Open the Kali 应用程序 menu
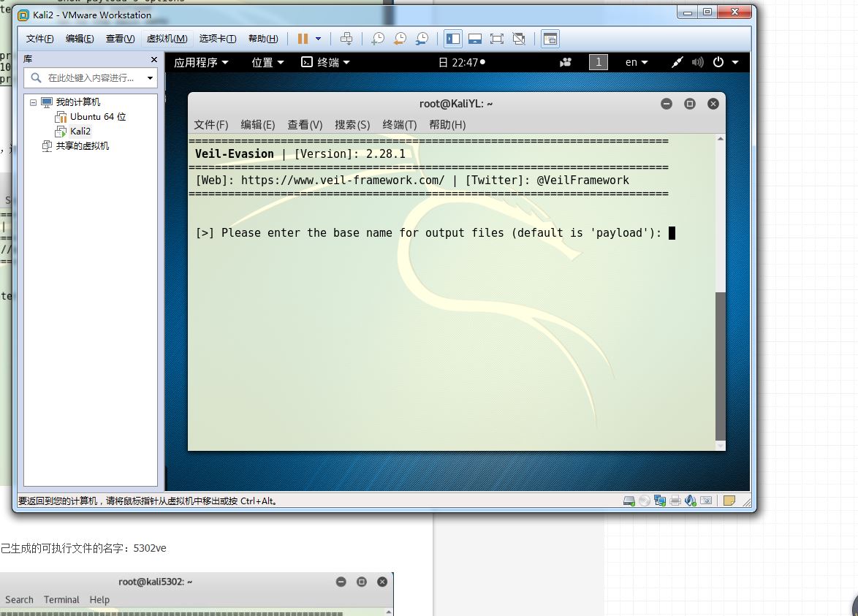Image resolution: width=858 pixels, height=616 pixels. [201, 62]
